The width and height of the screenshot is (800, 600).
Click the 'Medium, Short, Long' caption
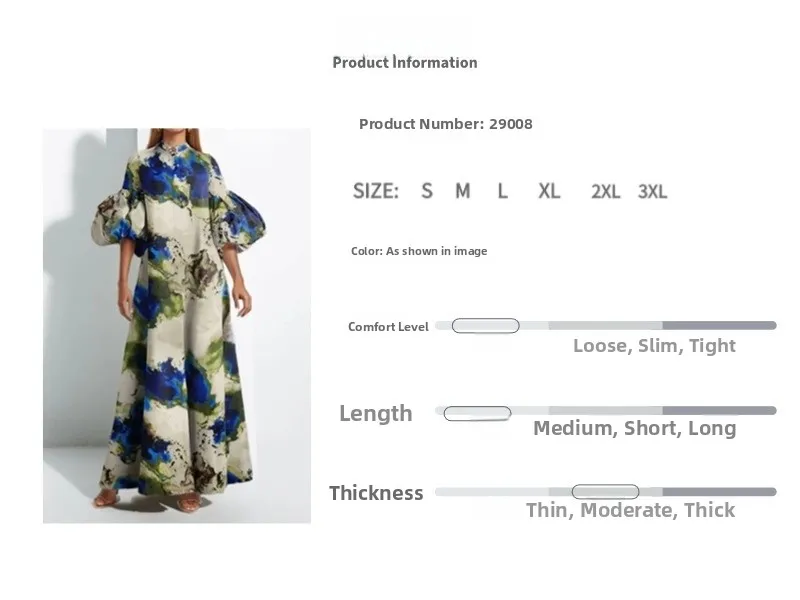635,428
